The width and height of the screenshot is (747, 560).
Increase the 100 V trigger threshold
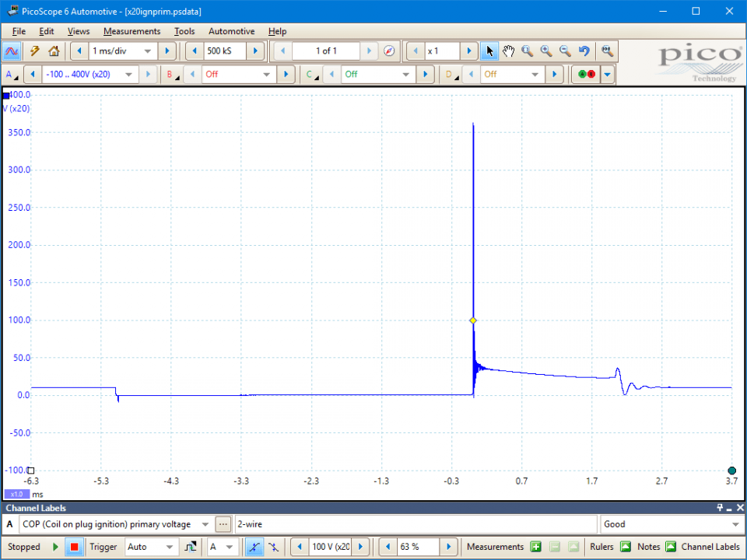[x=360, y=547]
